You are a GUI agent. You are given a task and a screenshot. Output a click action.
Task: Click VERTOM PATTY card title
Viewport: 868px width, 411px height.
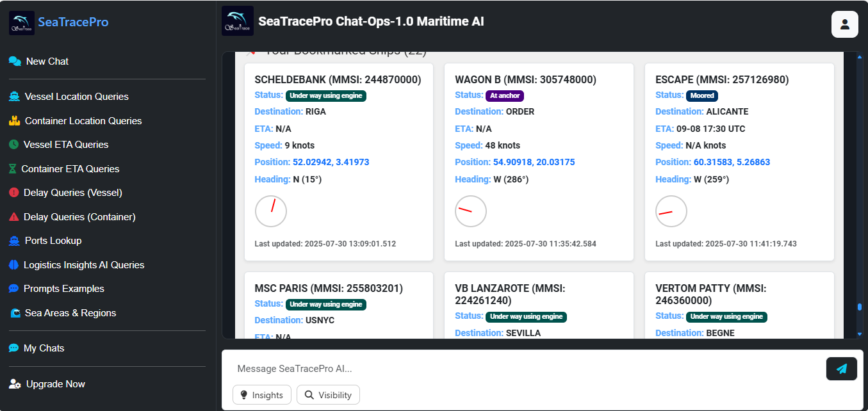click(710, 294)
